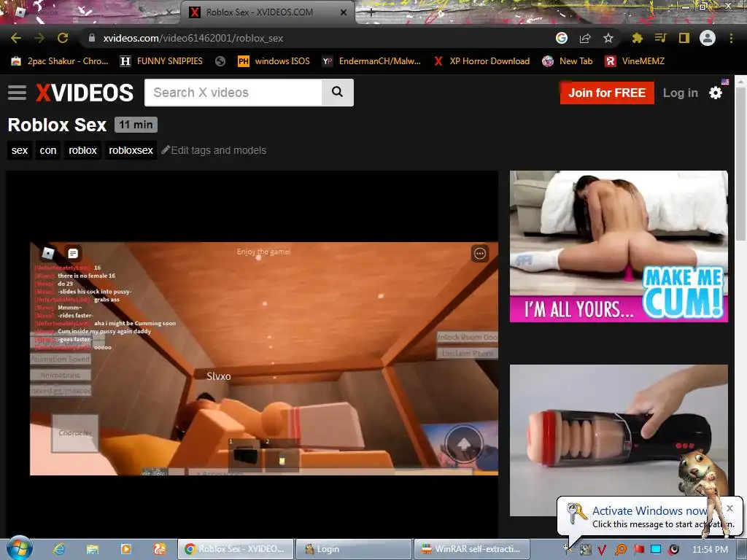Open the Chrome profile avatar
This screenshot has height=560, width=747.
708,38
